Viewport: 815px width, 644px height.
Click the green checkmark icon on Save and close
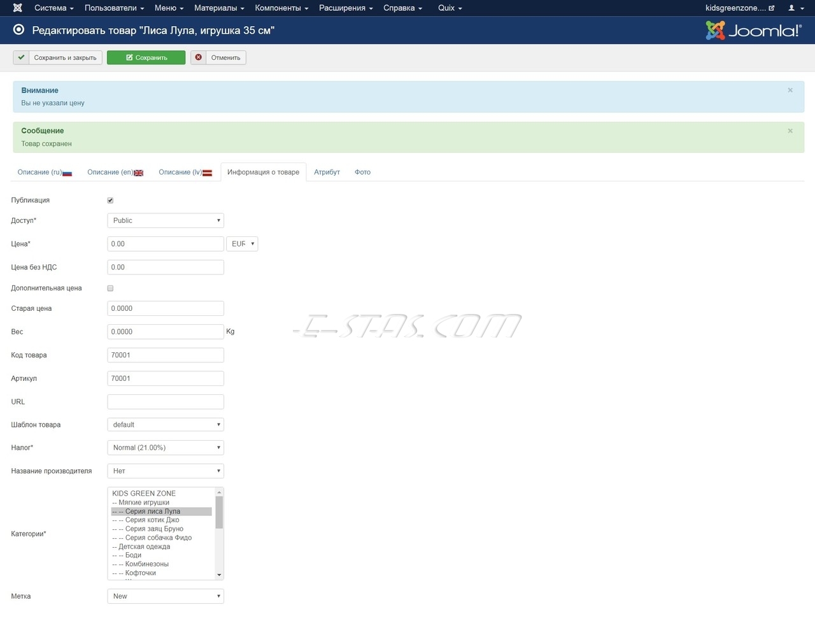click(21, 57)
